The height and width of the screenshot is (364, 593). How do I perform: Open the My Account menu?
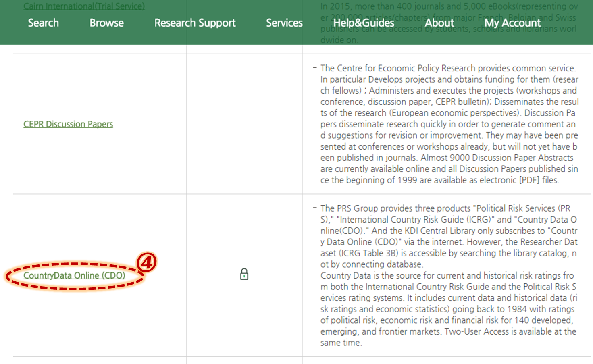[x=512, y=23]
